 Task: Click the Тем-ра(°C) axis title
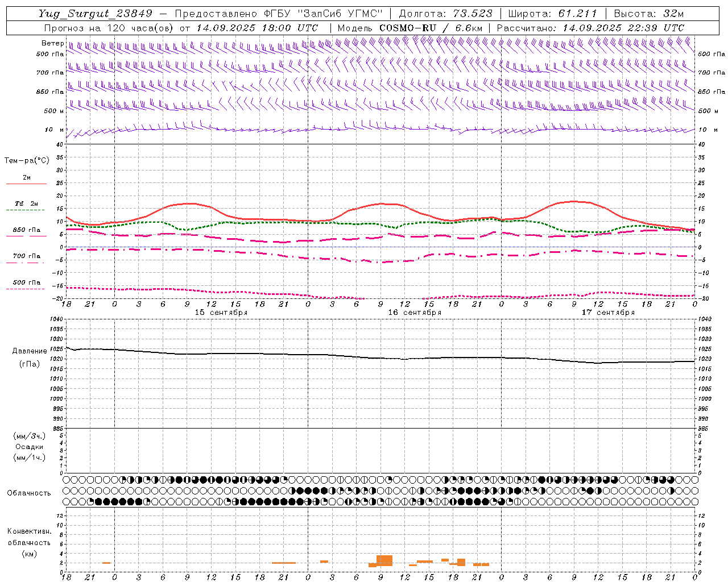[x=27, y=161]
